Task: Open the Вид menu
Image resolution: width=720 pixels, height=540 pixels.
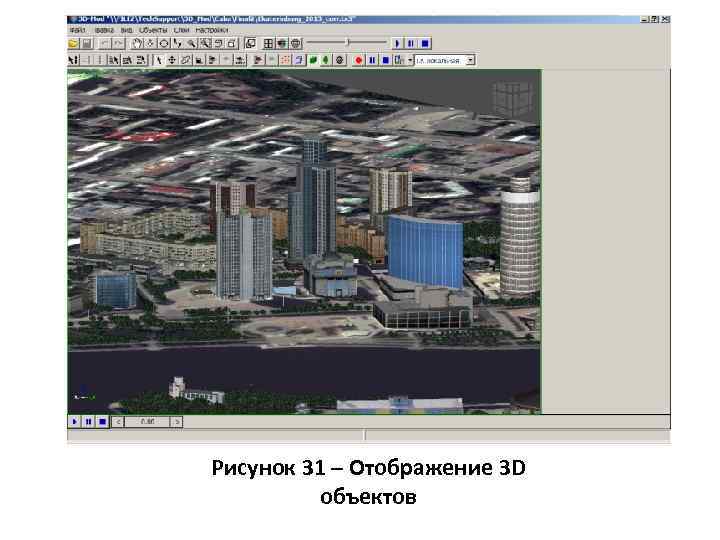Action: (126, 30)
